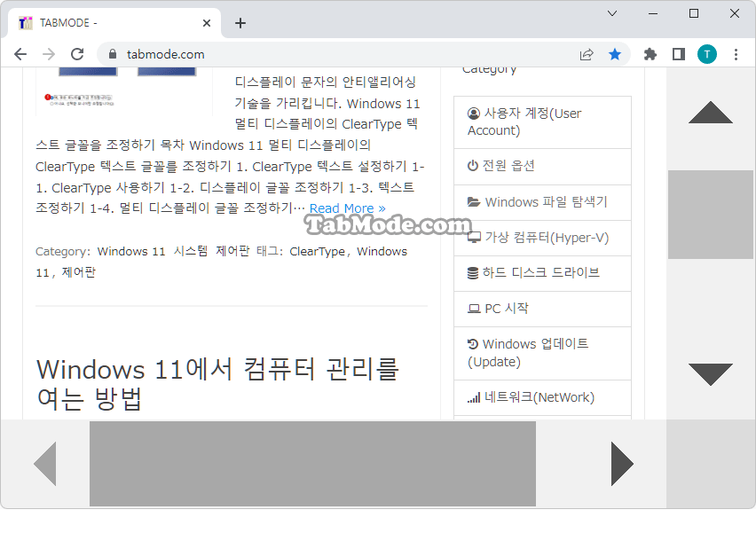Reload the tabmode.com page
756x541 pixels.
tap(77, 54)
